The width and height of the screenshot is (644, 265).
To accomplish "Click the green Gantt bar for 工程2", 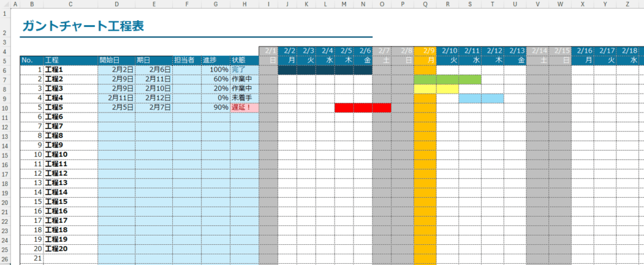I will 447,80.
